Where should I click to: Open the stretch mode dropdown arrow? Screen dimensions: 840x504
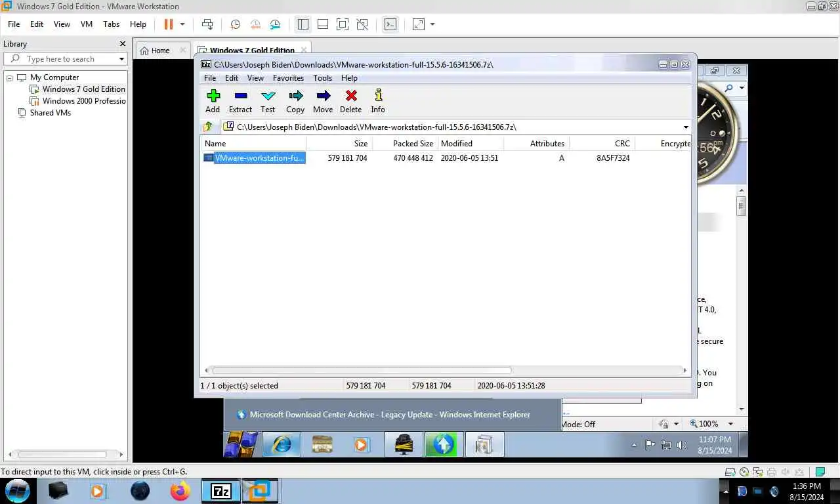(x=432, y=24)
